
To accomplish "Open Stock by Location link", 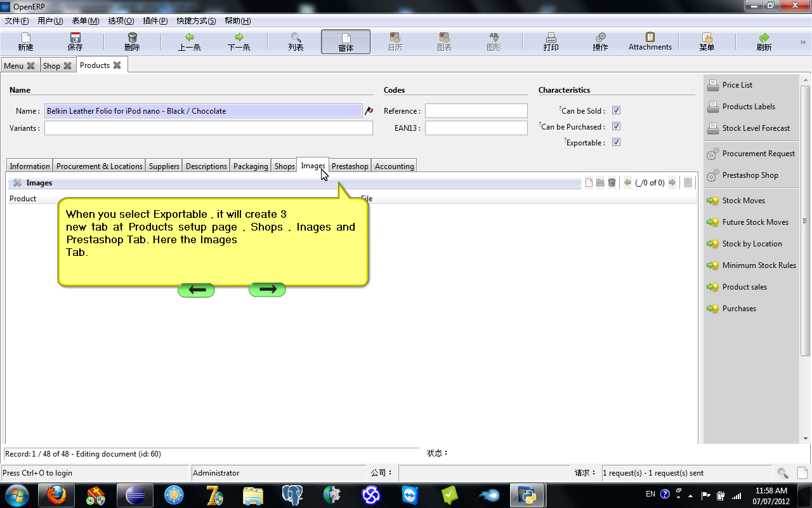I will click(x=752, y=244).
